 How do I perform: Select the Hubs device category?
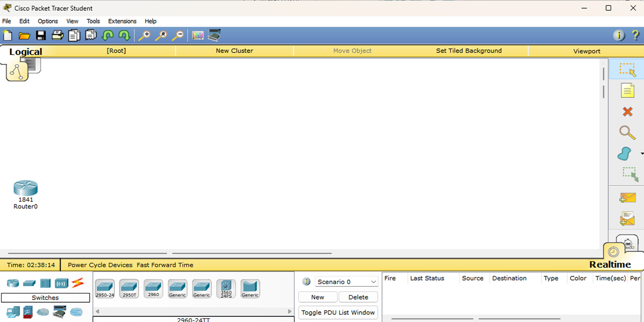tap(45, 283)
